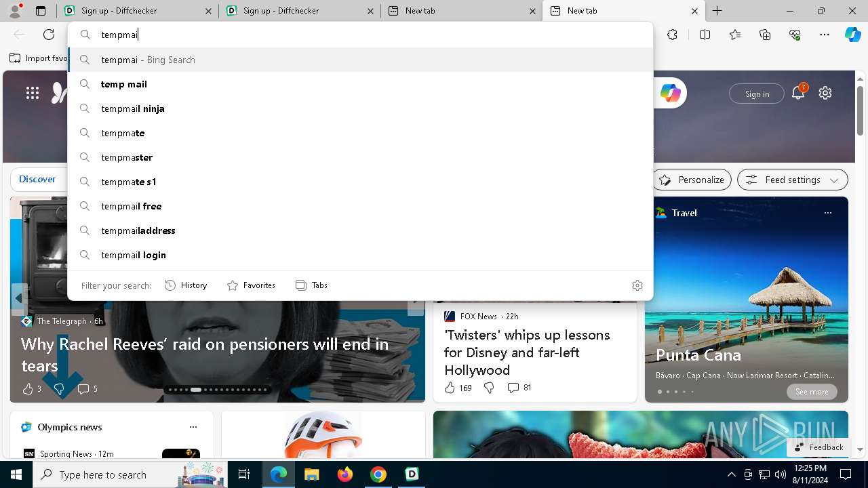Click the Sign in button

(x=757, y=94)
